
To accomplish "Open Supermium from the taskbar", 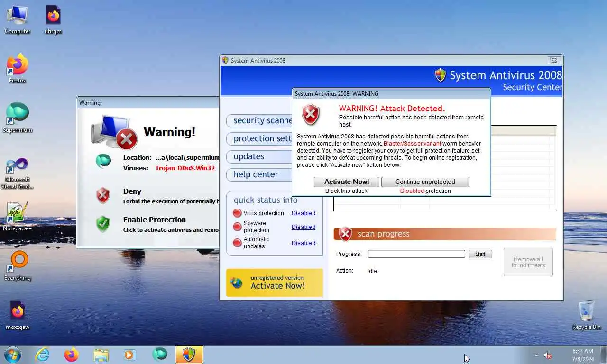I will (x=160, y=354).
